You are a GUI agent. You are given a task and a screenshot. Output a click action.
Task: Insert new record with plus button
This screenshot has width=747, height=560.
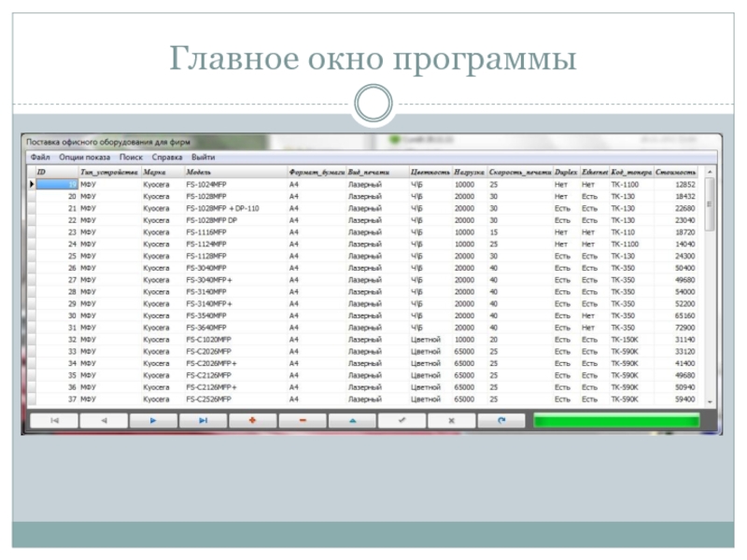(253, 421)
